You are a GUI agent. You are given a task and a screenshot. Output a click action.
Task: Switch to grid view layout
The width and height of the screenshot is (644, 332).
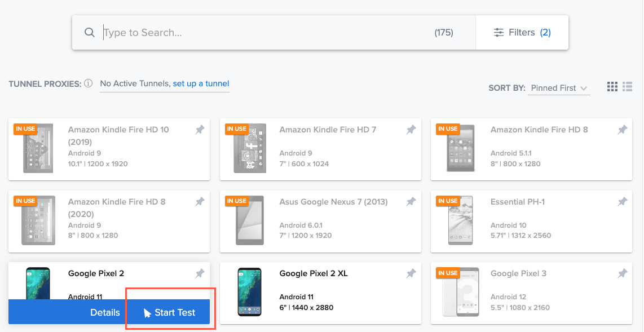pyautogui.click(x=612, y=86)
